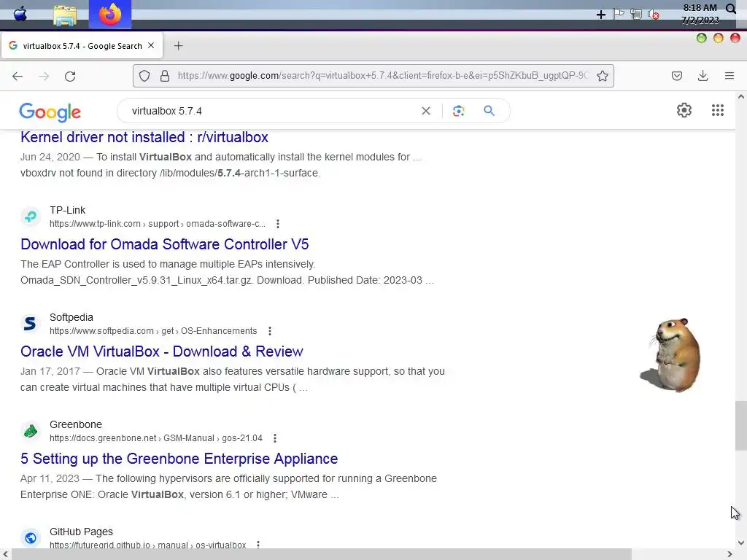The height and width of the screenshot is (560, 747).
Task: Click the Greenbone site name
Action: [x=76, y=424]
